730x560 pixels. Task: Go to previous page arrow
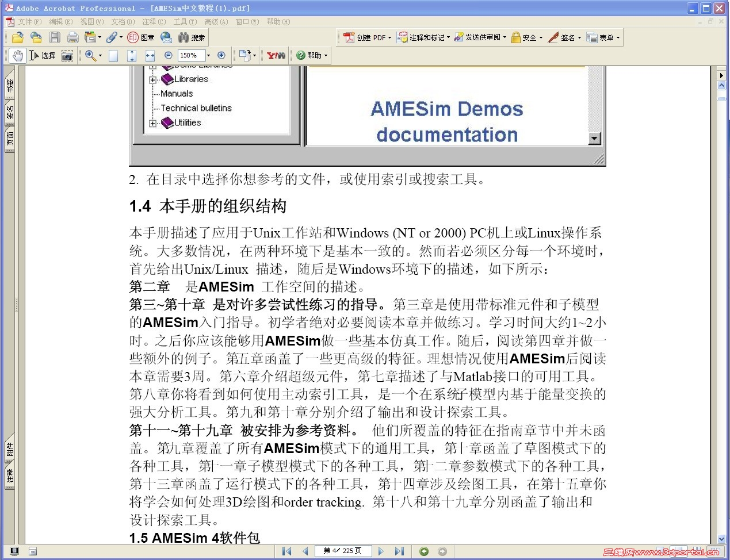tap(305, 551)
